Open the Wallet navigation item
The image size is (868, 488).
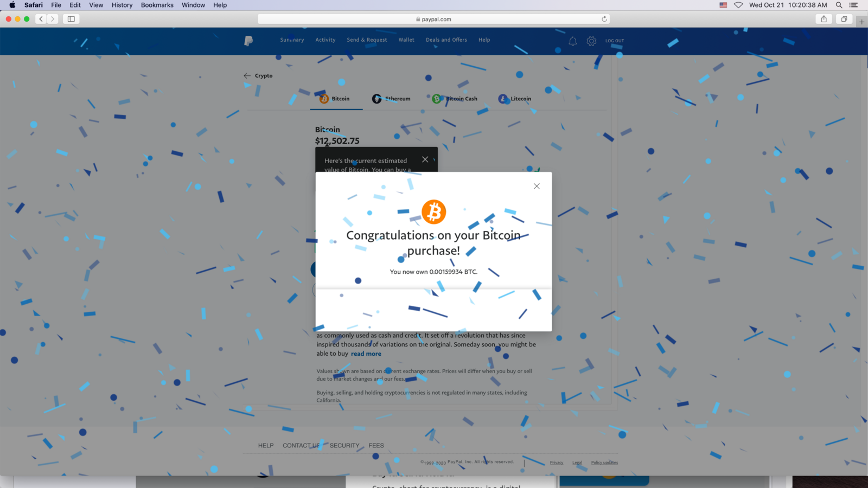tap(406, 40)
